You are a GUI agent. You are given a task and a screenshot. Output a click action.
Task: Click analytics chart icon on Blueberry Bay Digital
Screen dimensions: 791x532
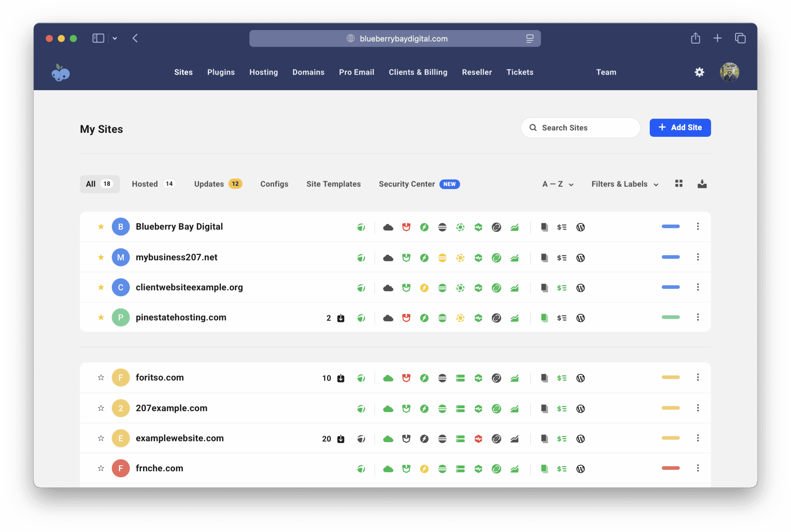click(x=514, y=227)
